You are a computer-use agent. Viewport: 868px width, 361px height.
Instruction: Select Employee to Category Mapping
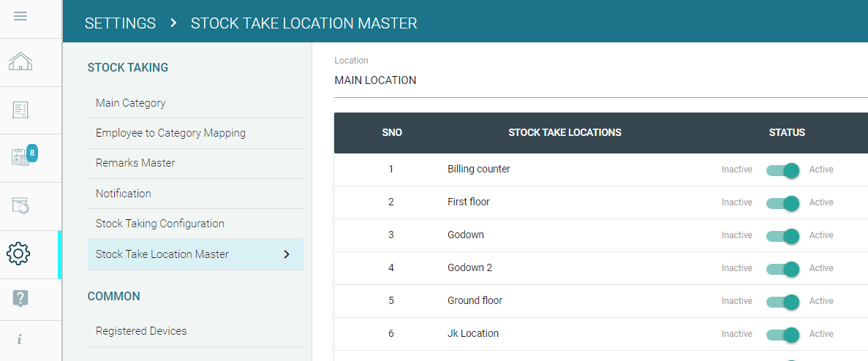(x=170, y=133)
